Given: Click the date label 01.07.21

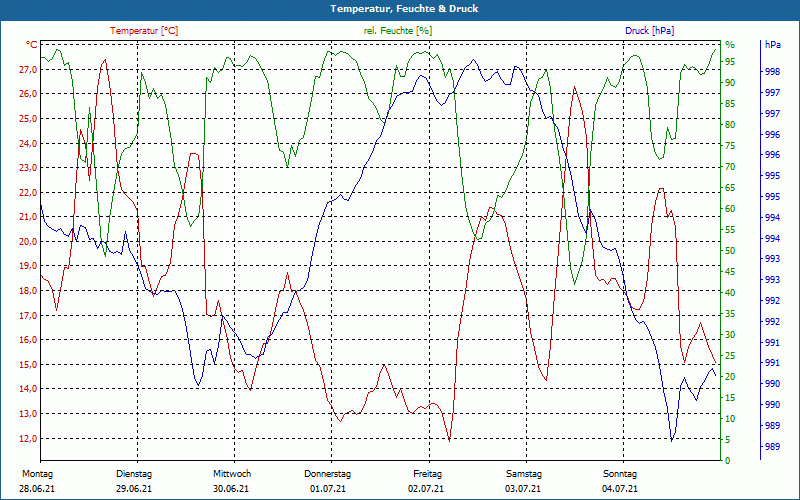Looking at the screenshot, I should click(x=328, y=489).
